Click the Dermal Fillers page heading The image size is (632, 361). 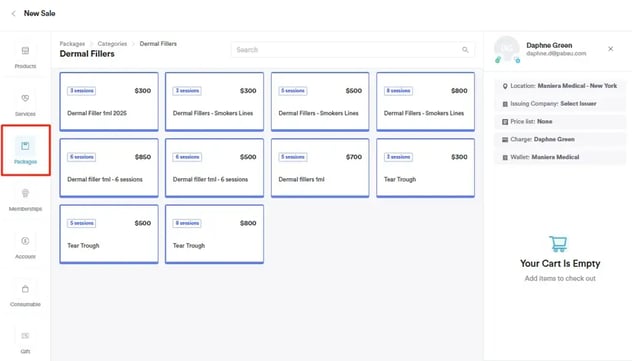click(87, 54)
